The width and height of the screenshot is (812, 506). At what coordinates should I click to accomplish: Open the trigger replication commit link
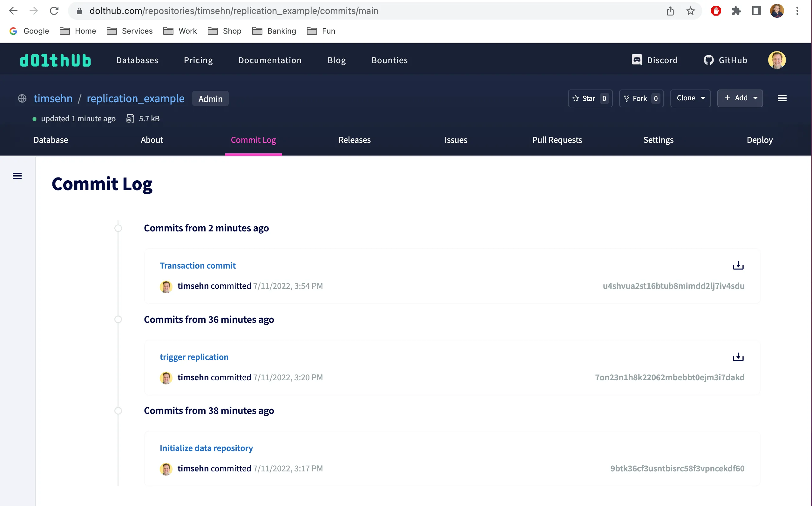pos(194,357)
